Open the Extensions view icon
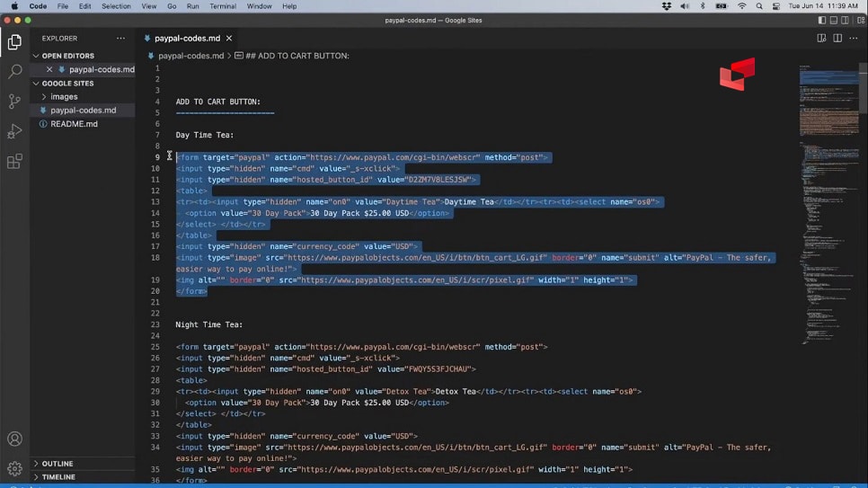868x488 pixels. pyautogui.click(x=14, y=163)
